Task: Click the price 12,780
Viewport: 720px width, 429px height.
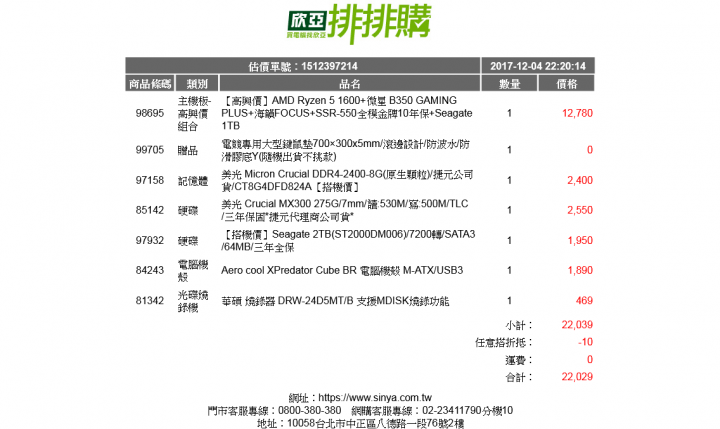Action: 577,113
